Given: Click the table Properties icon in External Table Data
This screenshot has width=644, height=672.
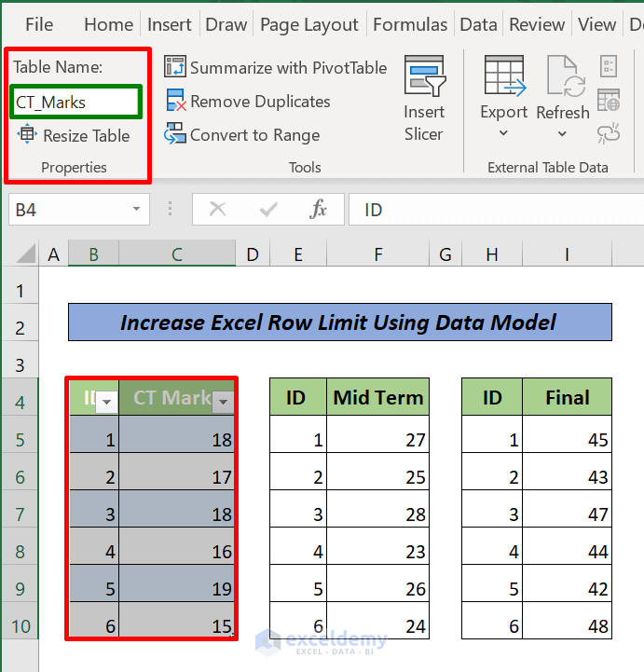Looking at the screenshot, I should pyautogui.click(x=609, y=66).
